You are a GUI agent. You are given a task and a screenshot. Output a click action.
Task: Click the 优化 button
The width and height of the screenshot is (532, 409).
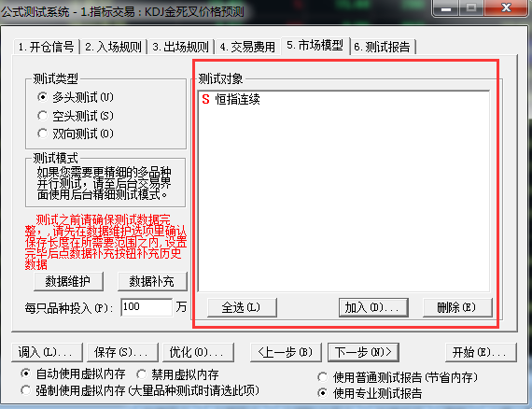198,352
